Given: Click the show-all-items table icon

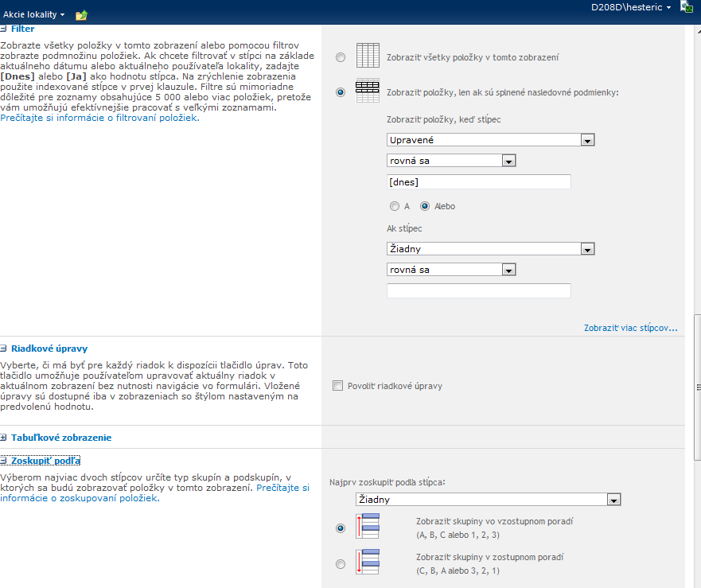Looking at the screenshot, I should [368, 56].
